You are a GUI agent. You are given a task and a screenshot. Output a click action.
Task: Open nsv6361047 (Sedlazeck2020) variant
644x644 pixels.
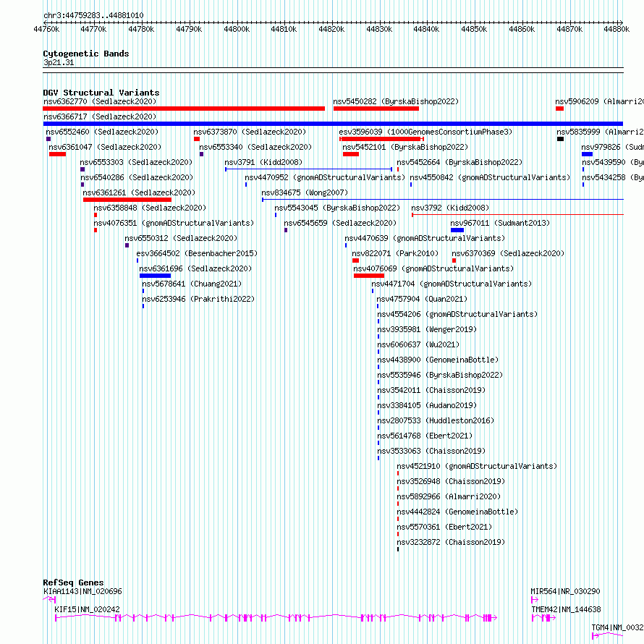pos(105,147)
